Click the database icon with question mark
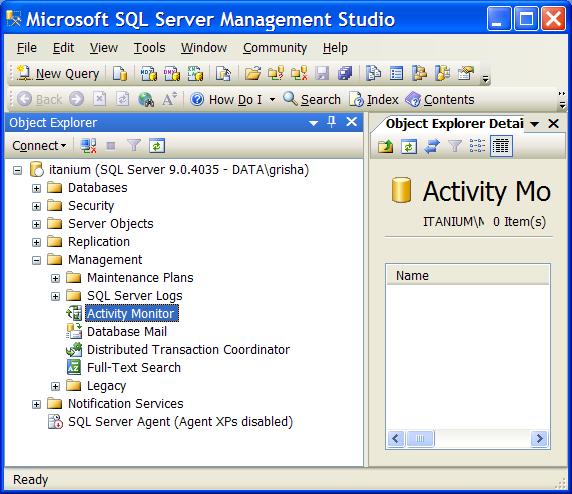Screen dimensions: 572x494 (276, 73)
